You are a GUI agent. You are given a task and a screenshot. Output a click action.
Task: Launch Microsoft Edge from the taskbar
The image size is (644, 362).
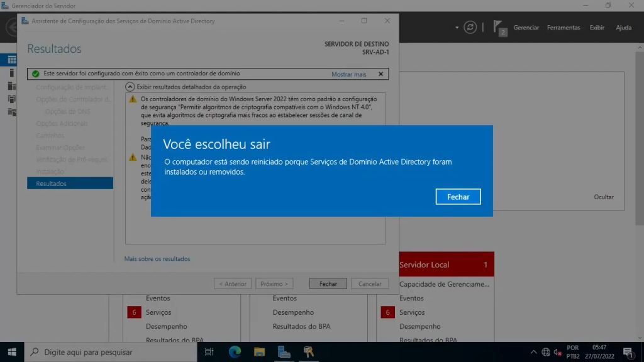click(x=235, y=352)
